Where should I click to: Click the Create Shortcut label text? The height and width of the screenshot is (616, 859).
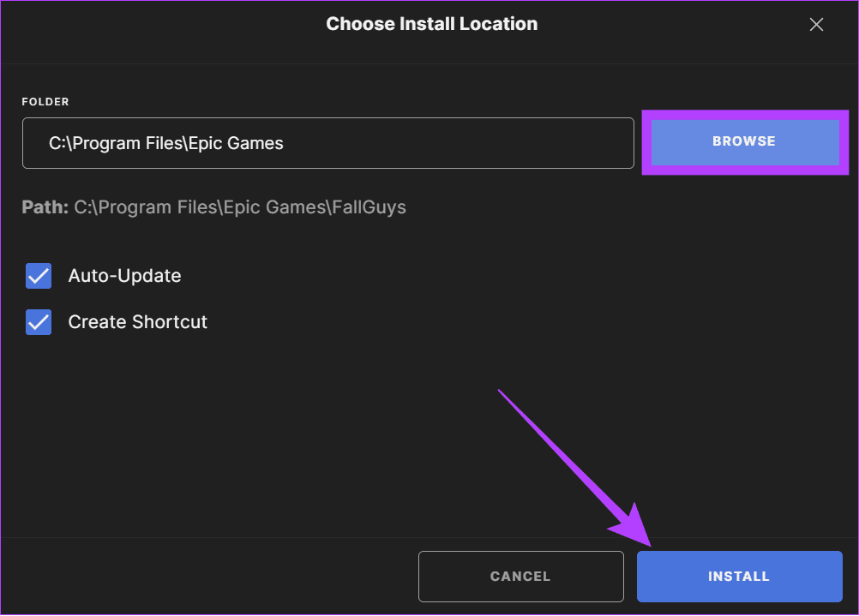(137, 322)
